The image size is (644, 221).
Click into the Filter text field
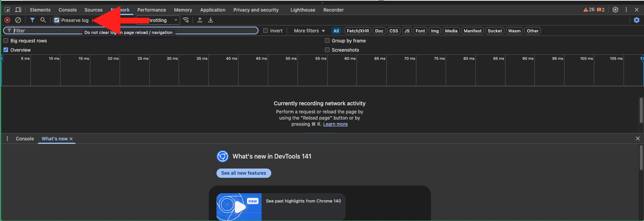tap(46, 31)
